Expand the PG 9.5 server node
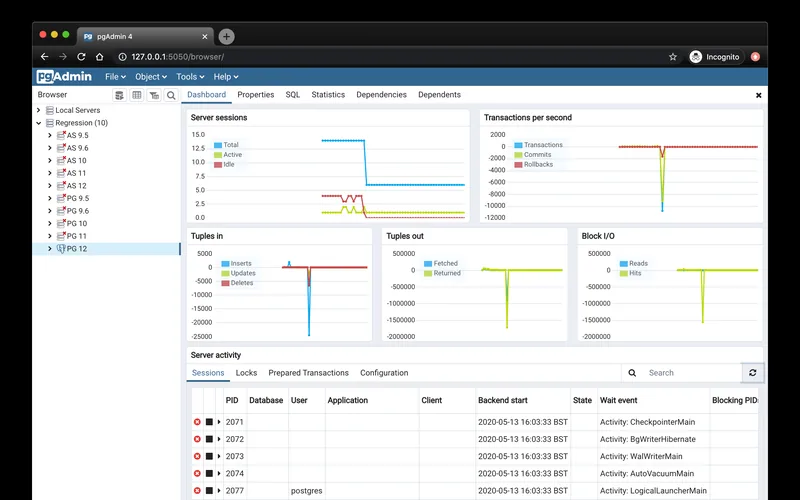This screenshot has width=800, height=500. pyautogui.click(x=49, y=198)
